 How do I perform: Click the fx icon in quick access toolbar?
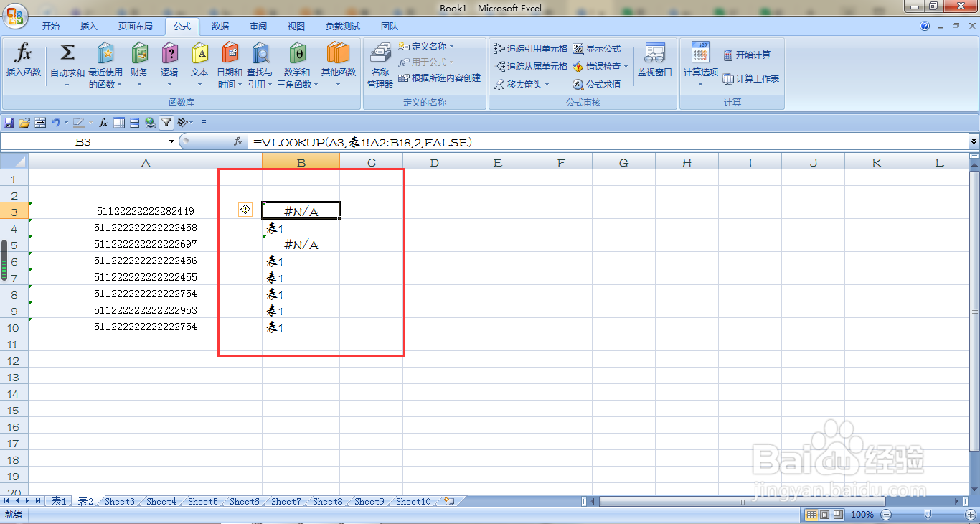click(x=103, y=123)
